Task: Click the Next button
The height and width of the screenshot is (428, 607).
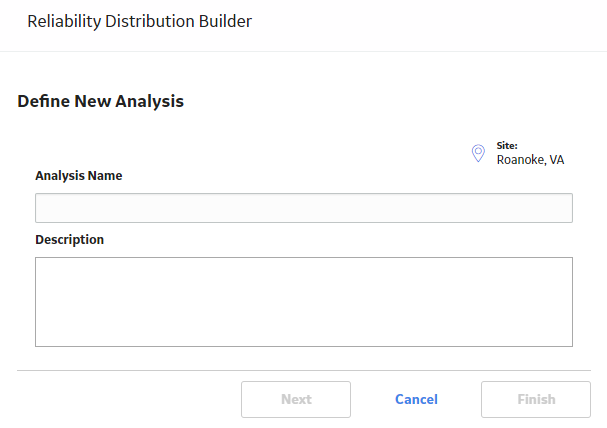Action: [296, 399]
